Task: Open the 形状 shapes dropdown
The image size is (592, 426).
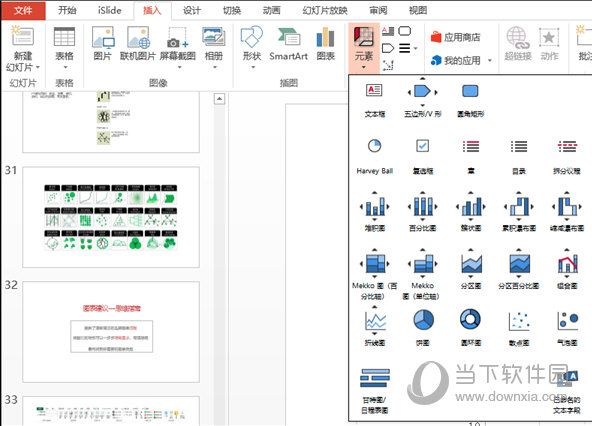Action: pos(252,48)
